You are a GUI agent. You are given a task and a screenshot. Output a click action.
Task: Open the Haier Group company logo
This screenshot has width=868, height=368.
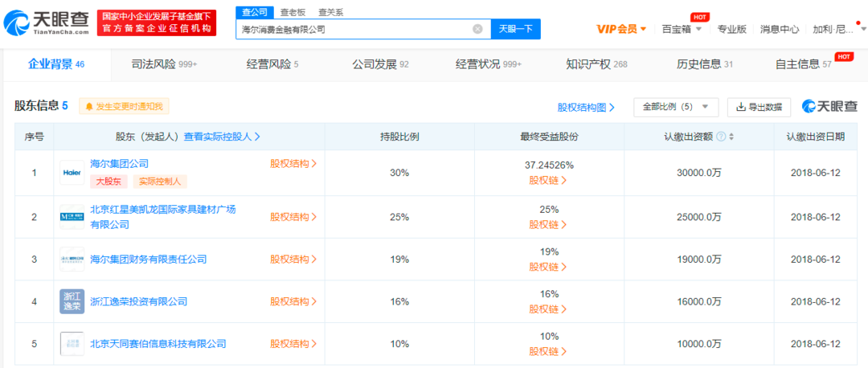[x=72, y=172]
